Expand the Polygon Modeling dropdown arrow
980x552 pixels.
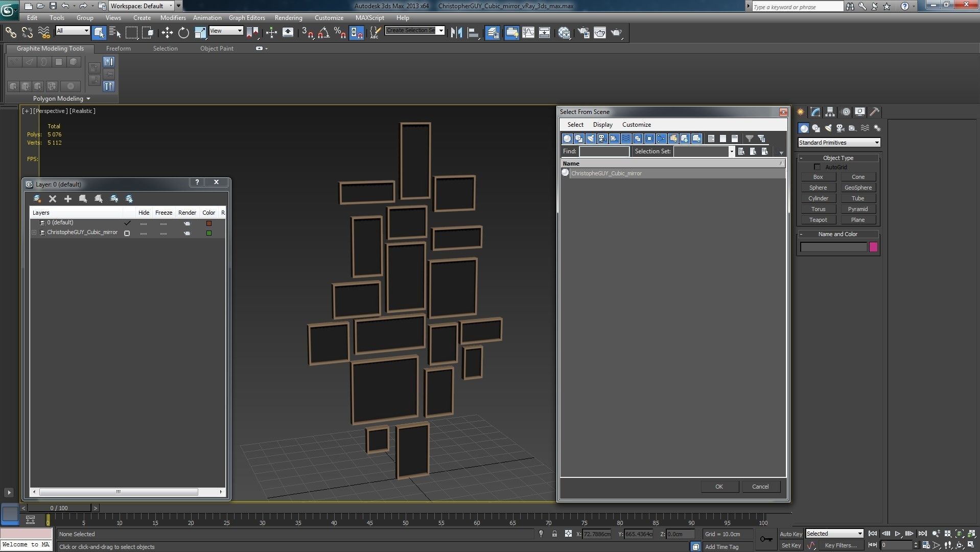pyautogui.click(x=88, y=99)
